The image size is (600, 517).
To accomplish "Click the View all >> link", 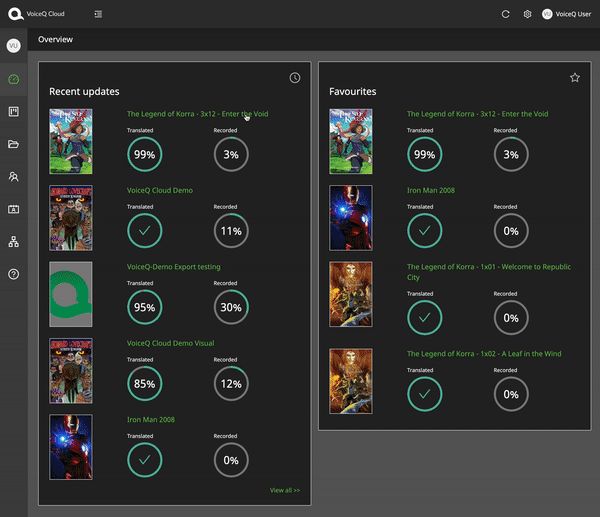I will click(285, 490).
